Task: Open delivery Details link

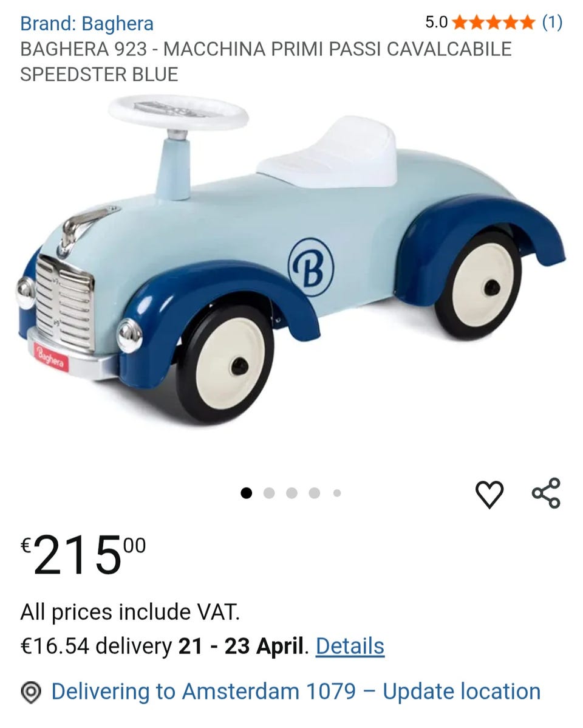Action: click(350, 646)
